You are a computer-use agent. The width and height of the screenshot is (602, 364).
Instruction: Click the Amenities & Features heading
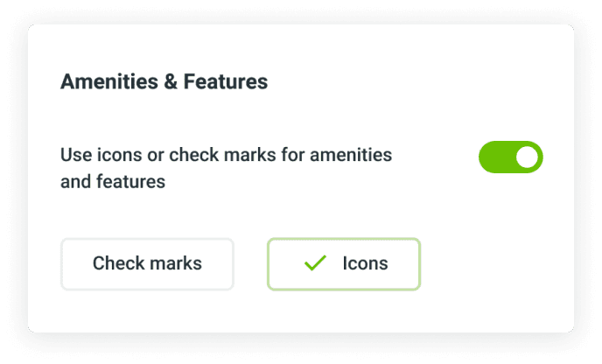164,82
